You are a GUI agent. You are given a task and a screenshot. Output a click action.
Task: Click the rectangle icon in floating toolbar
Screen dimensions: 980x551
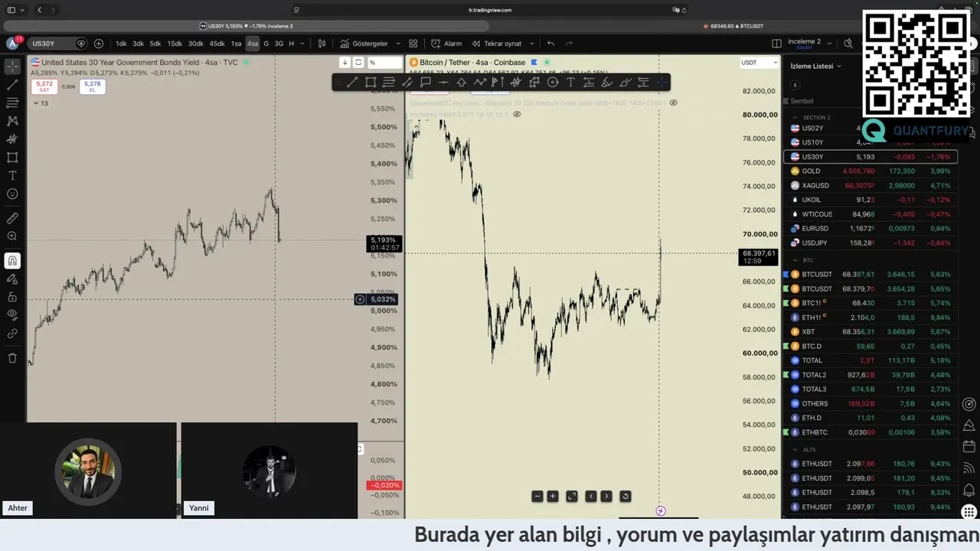pyautogui.click(x=371, y=83)
